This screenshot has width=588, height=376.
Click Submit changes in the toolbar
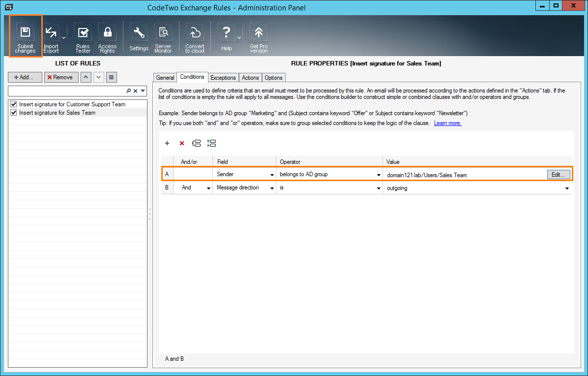[26, 36]
